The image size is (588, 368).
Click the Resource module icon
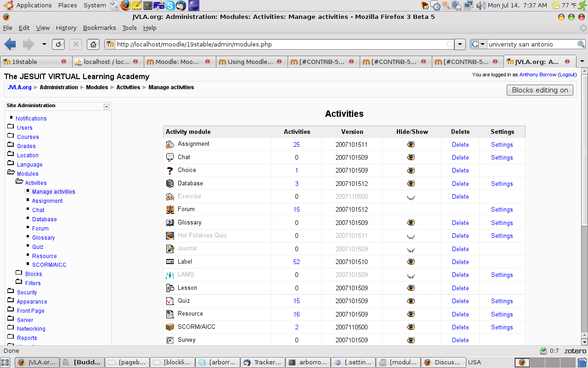pyautogui.click(x=170, y=314)
